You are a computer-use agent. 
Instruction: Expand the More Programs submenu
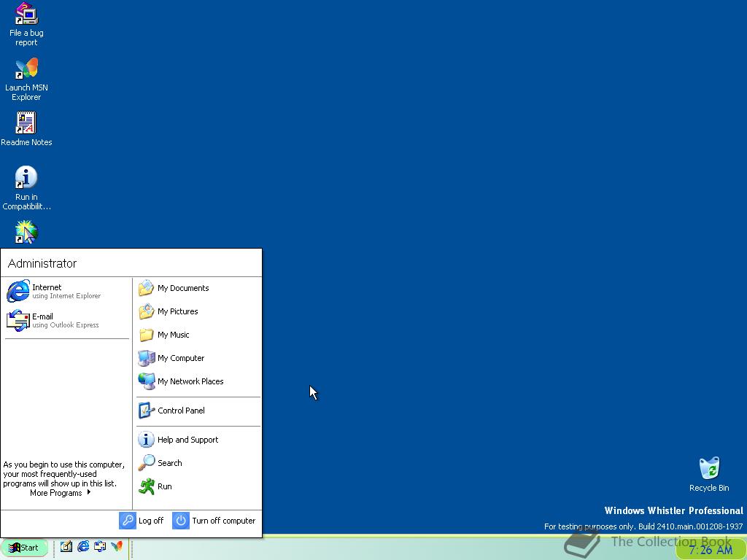(x=61, y=493)
